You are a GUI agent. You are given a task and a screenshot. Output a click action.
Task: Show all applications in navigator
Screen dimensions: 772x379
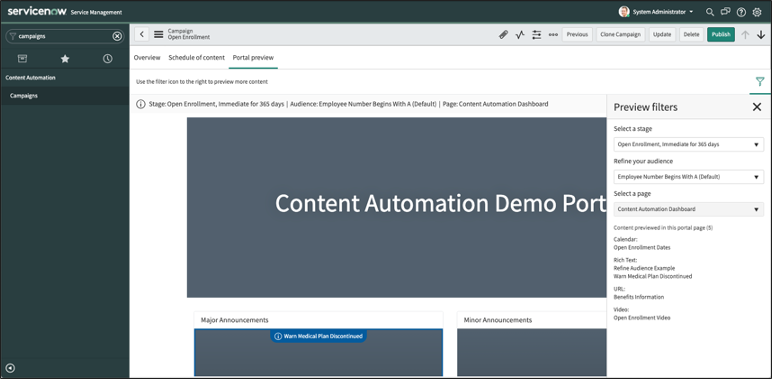[x=23, y=59]
